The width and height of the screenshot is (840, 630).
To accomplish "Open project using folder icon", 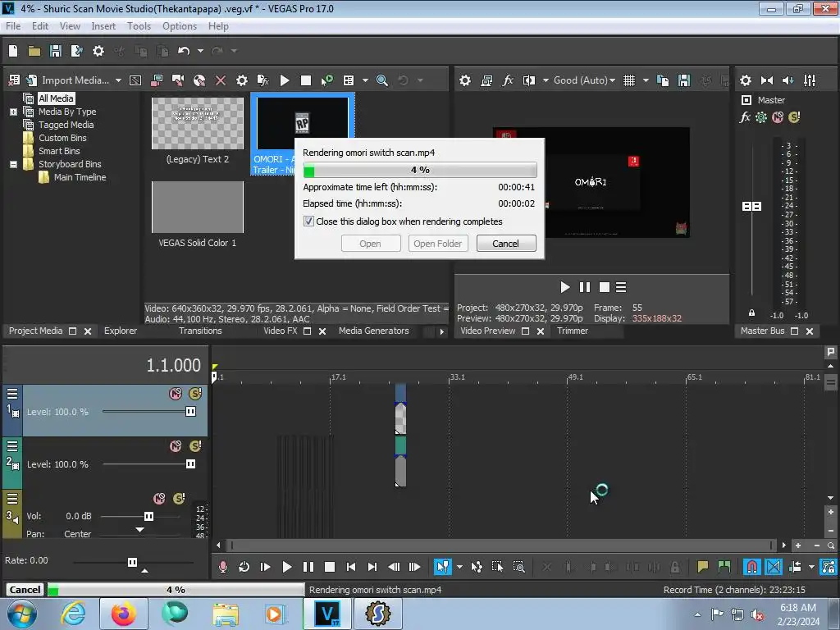I will click(34, 51).
